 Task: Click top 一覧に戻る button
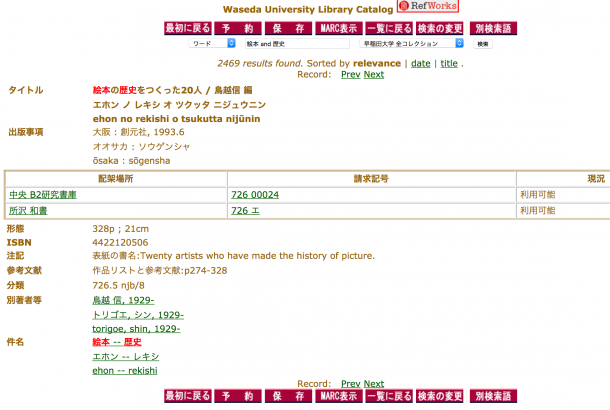click(x=389, y=28)
